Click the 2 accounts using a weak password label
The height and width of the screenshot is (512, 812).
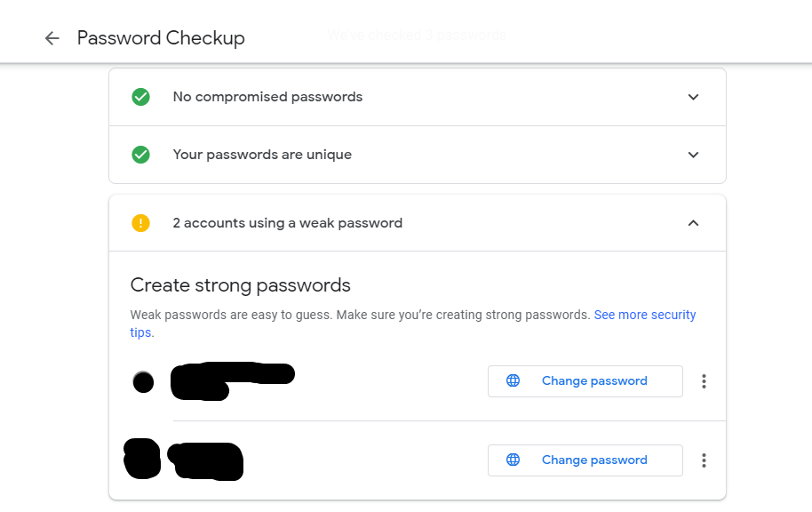click(x=287, y=223)
